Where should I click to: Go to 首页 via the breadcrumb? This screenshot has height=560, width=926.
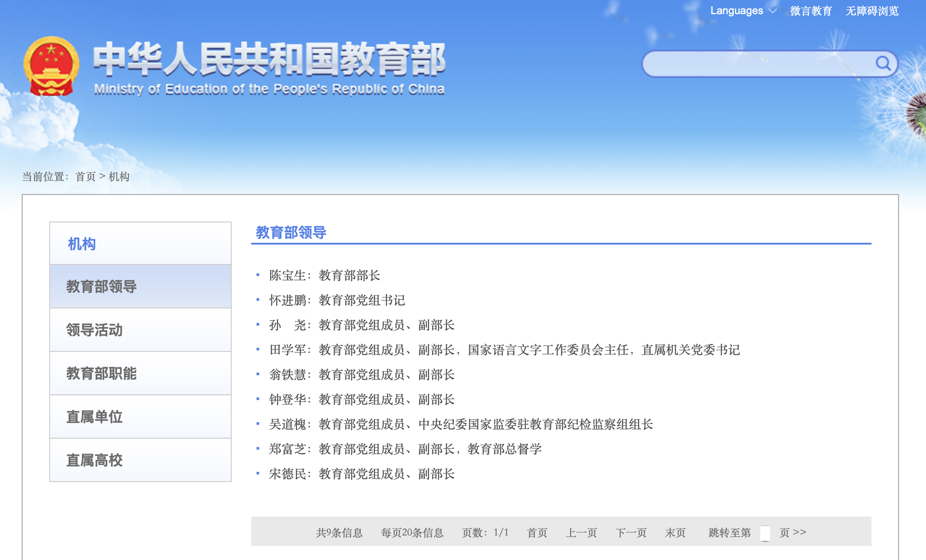click(85, 176)
